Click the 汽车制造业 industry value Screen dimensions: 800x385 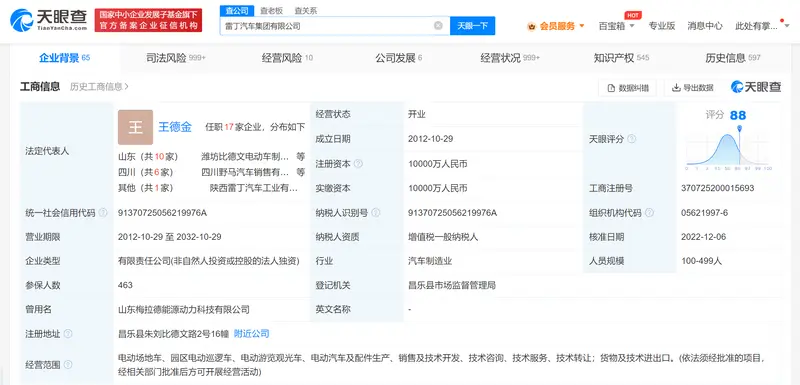pyautogui.click(x=430, y=261)
